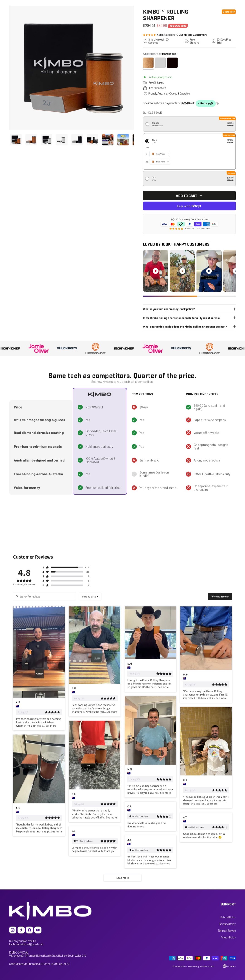This screenshot has width=245, height=980.
Task: Click the Write A Review button
Action: click(x=220, y=597)
